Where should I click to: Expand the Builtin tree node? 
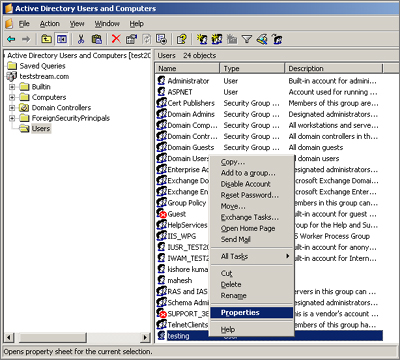click(x=12, y=87)
